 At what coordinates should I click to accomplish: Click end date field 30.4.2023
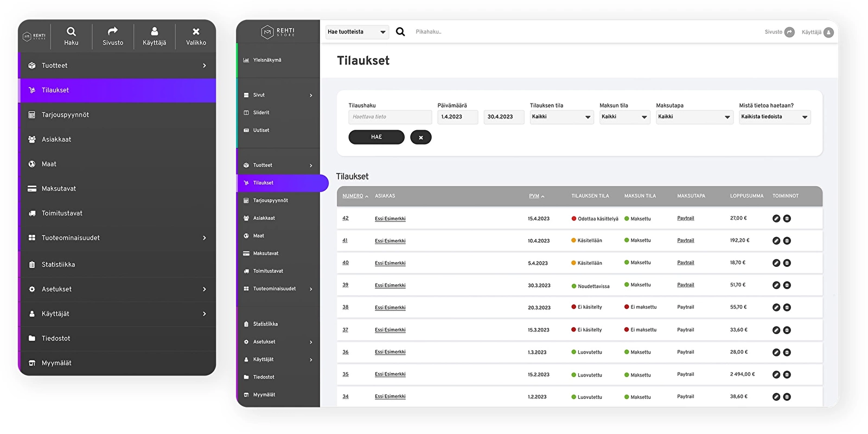(504, 117)
